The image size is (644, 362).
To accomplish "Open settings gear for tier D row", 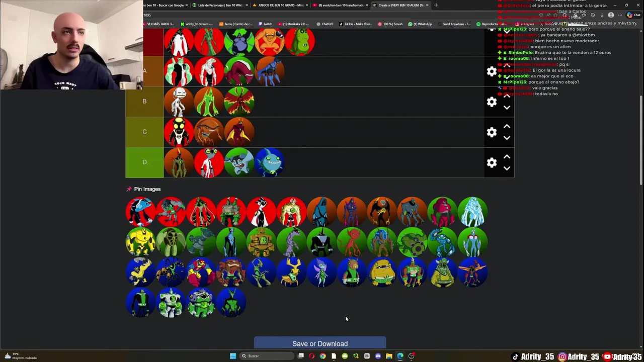I will click(x=492, y=162).
